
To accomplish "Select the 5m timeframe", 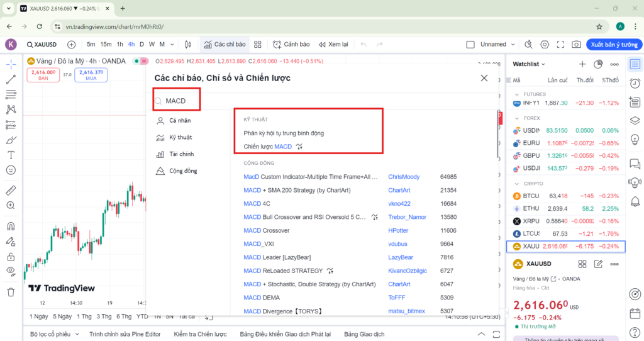I will pos(91,45).
